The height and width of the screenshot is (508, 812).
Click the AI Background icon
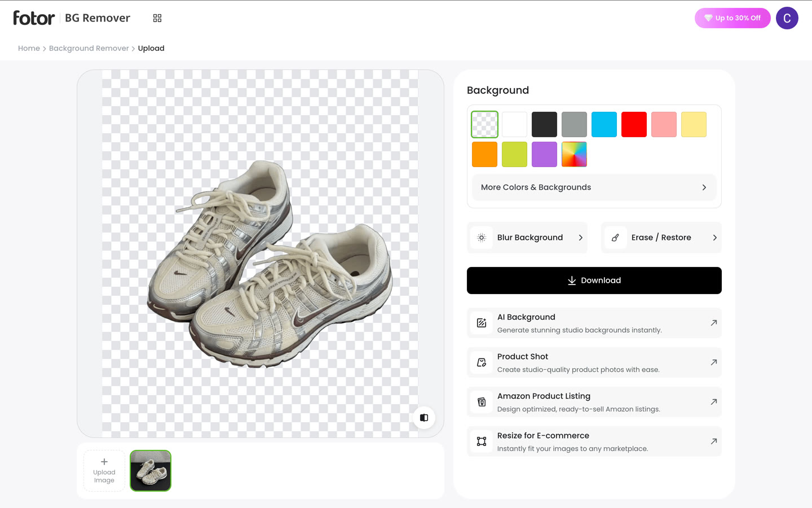point(482,323)
